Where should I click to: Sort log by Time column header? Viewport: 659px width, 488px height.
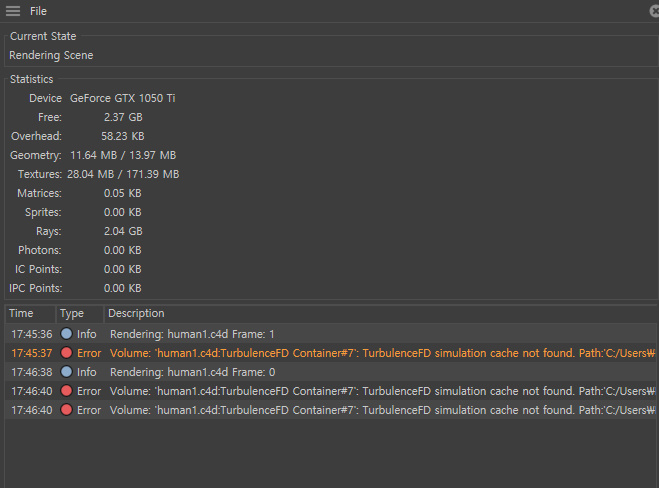(x=30, y=314)
